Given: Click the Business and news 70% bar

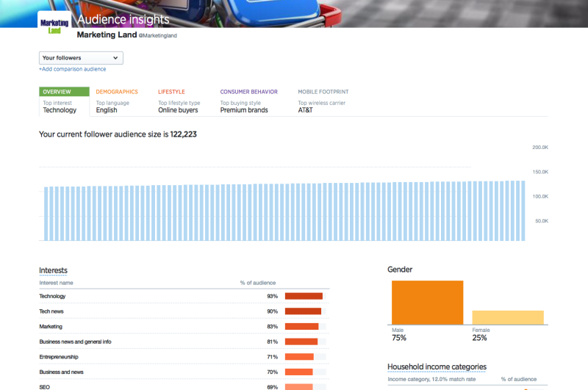Looking at the screenshot, I should coord(299,372).
